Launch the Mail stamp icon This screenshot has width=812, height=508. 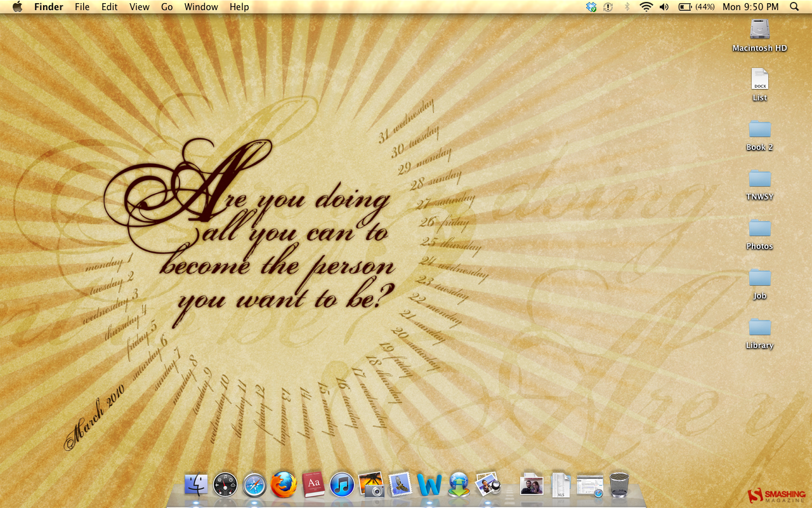[x=400, y=485]
